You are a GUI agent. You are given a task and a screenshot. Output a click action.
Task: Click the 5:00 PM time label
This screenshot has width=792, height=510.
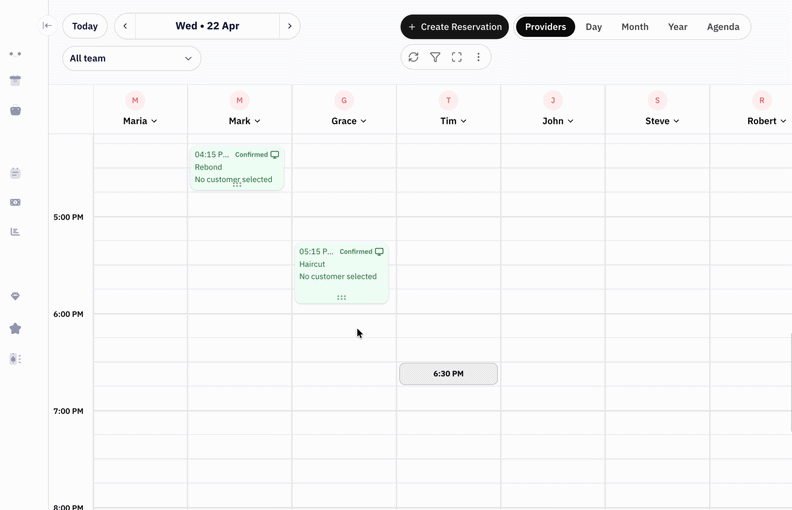(x=68, y=217)
